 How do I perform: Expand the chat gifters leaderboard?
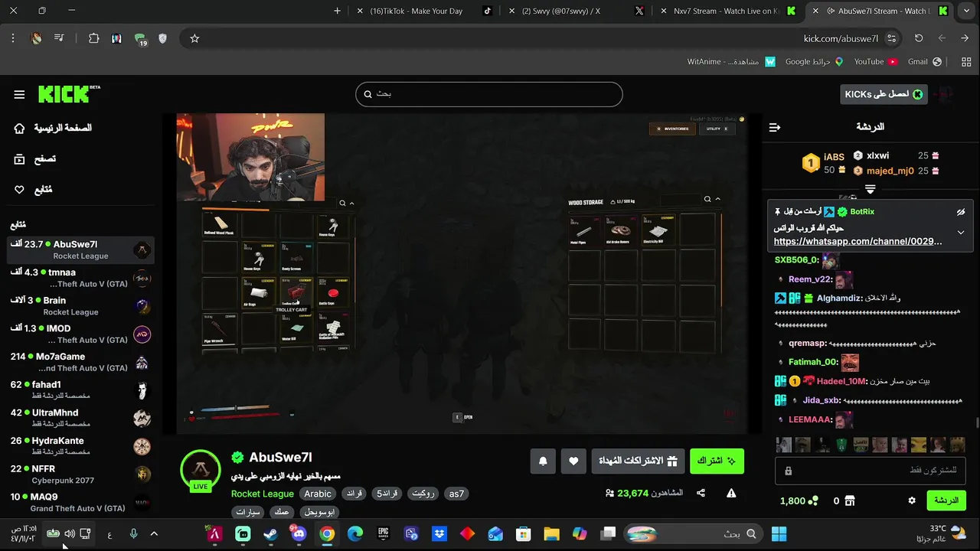pos(870,189)
